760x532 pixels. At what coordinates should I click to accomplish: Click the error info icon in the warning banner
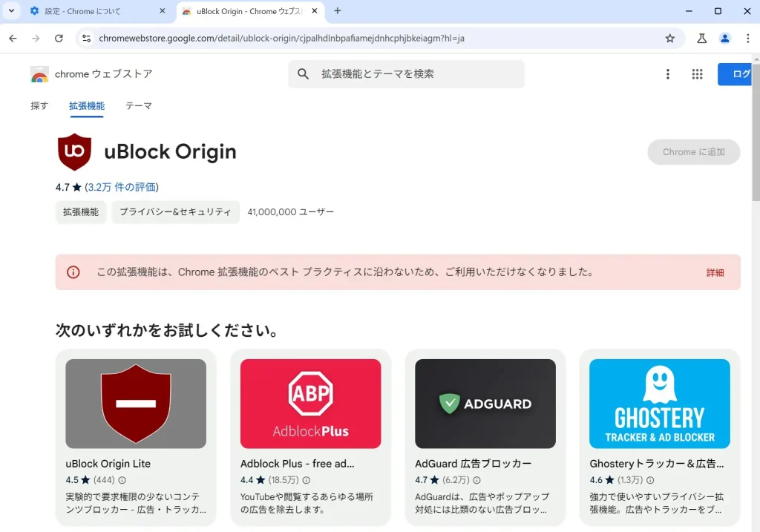pyautogui.click(x=72, y=272)
